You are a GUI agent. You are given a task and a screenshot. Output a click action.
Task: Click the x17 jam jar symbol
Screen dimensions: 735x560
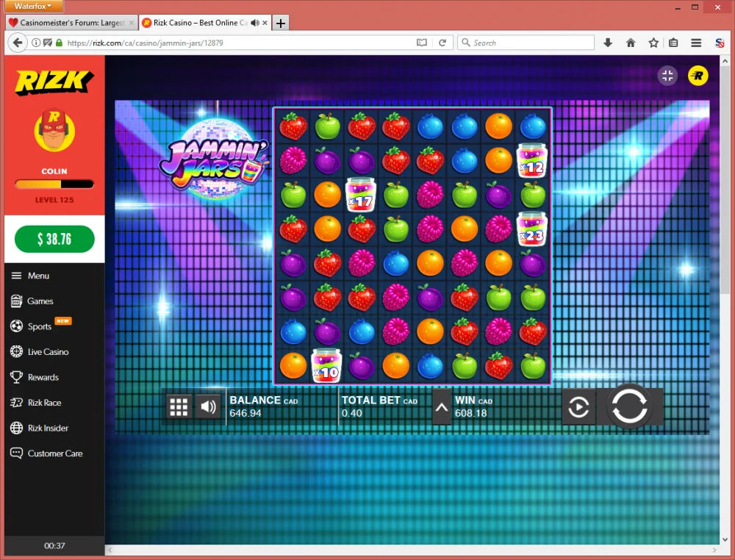[361, 195]
